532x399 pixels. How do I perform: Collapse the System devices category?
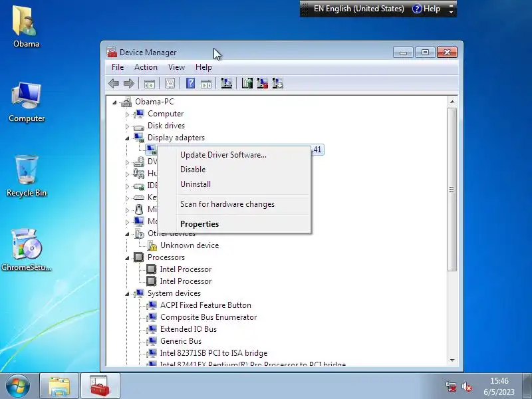pyautogui.click(x=127, y=294)
